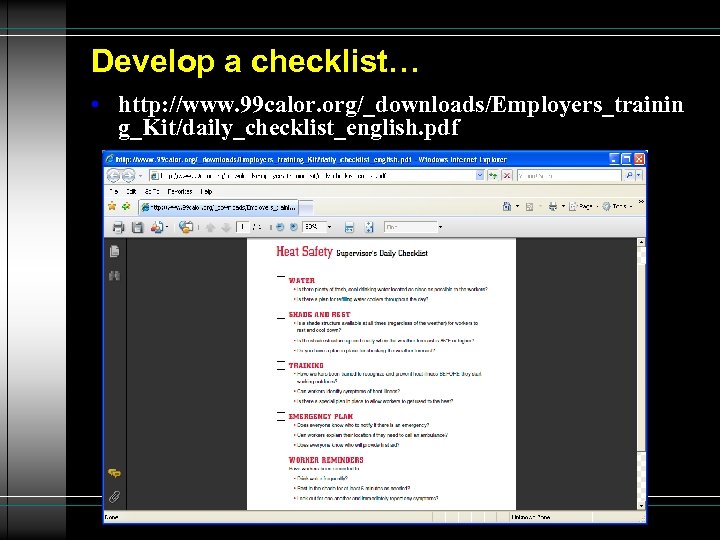Check the WATER checklist line
The height and width of the screenshot is (540, 720).
point(281,276)
